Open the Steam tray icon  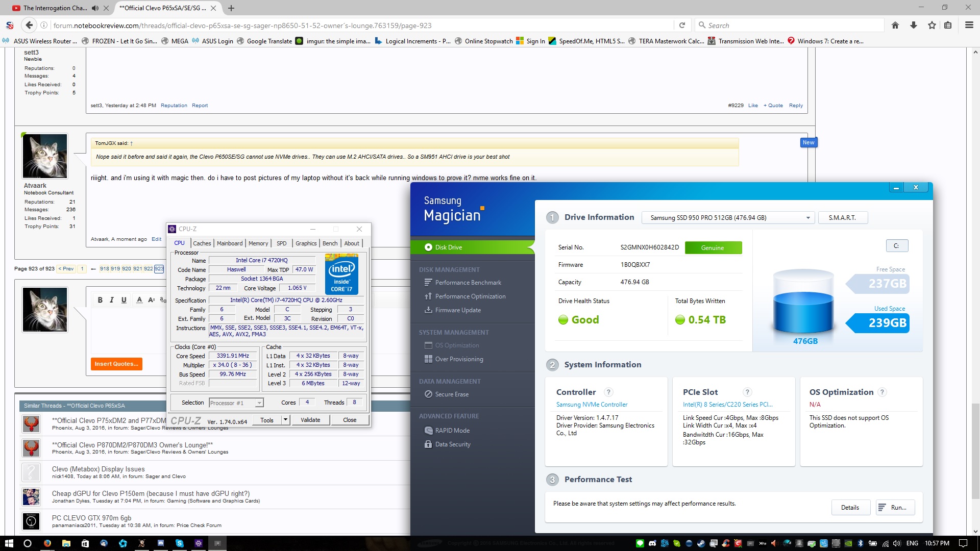[x=701, y=543]
